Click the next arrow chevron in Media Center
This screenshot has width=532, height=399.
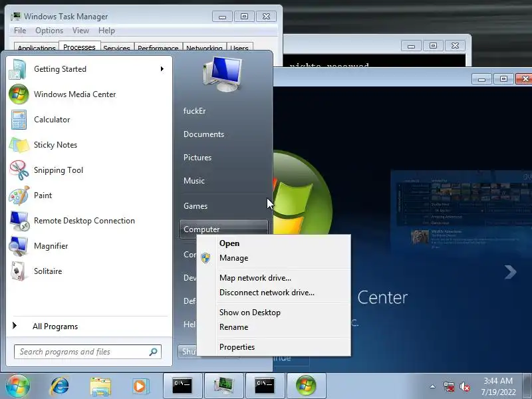click(510, 272)
